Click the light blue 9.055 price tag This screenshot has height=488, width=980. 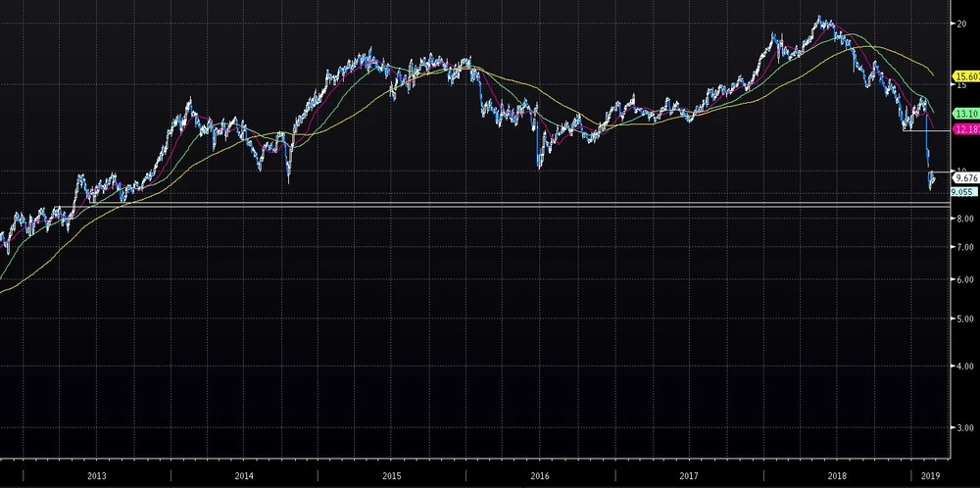click(x=964, y=192)
